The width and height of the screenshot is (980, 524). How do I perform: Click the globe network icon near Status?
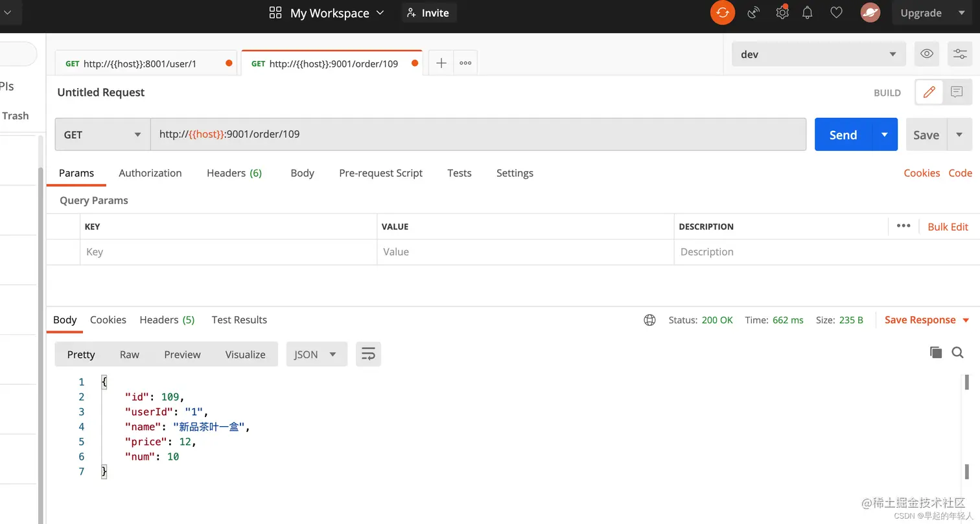pos(649,320)
